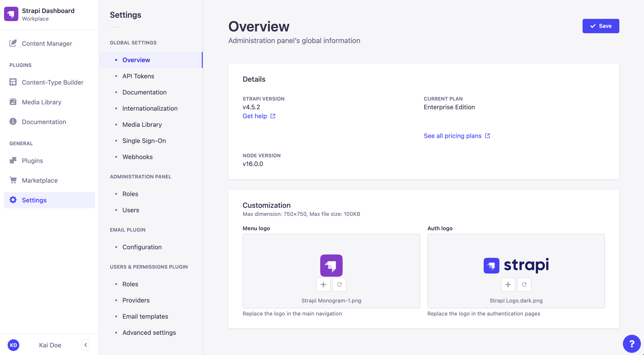Open Marketplace using the cart icon
The image size is (644, 355).
coord(13,180)
